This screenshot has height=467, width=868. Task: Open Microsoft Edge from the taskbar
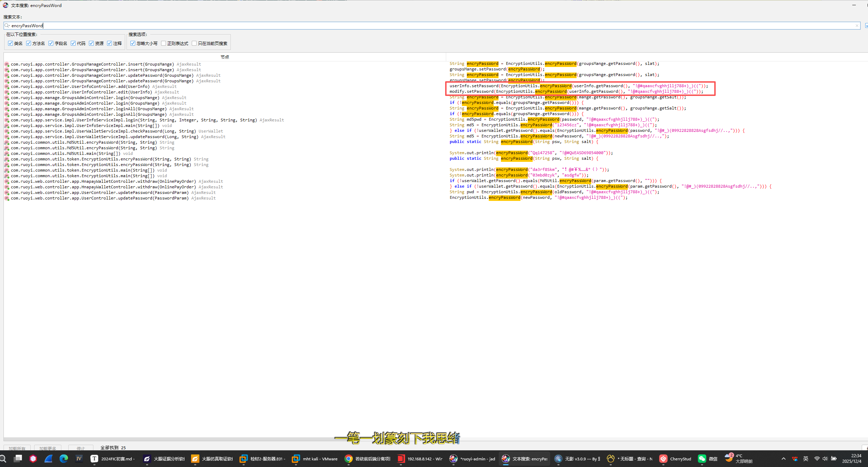[64, 459]
